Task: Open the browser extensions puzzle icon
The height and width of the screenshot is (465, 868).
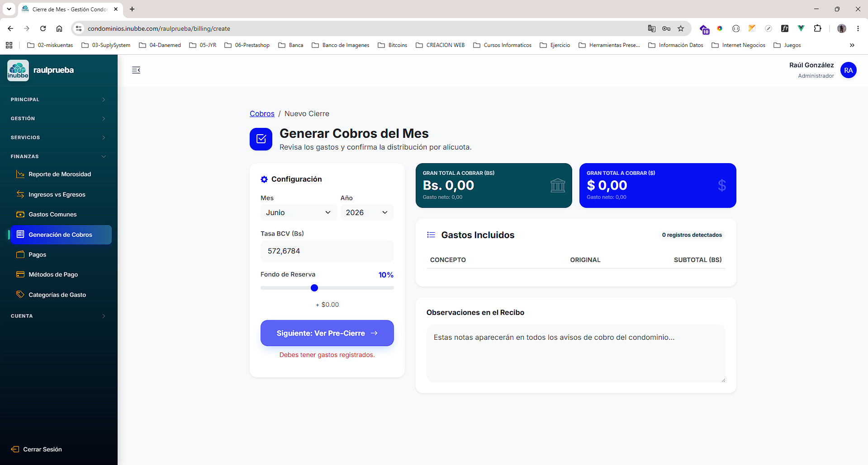Action: point(817,28)
